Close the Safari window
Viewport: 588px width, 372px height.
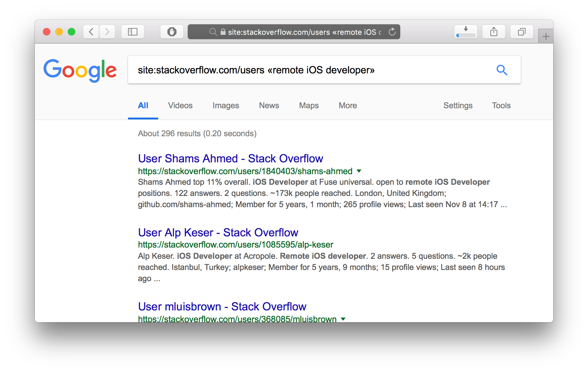47,32
